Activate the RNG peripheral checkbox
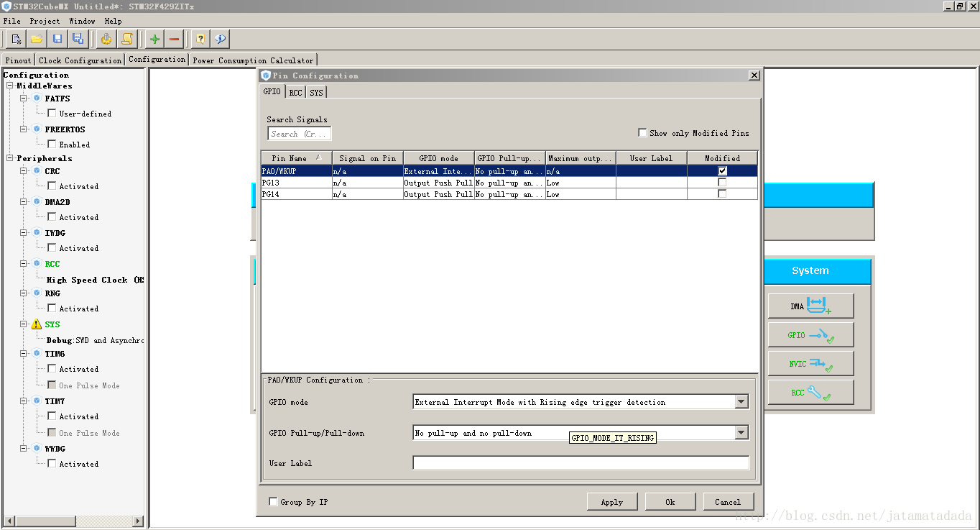 (52, 308)
